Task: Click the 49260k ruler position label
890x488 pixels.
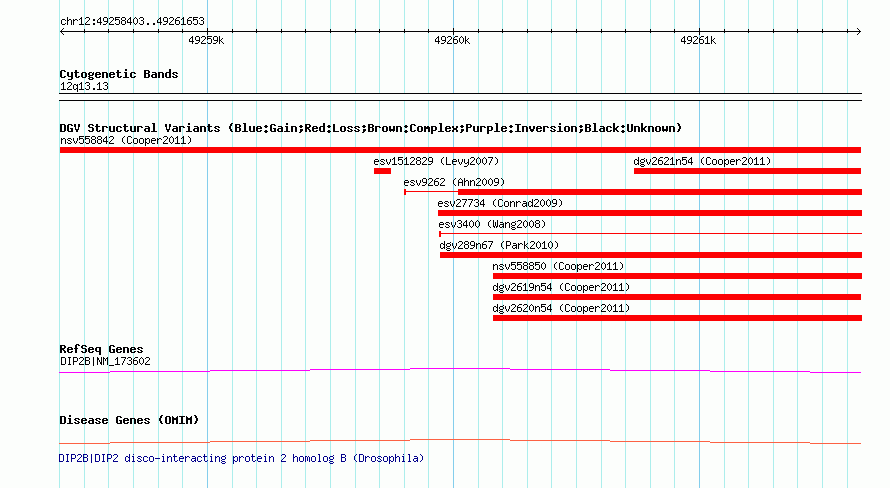Action: click(452, 40)
